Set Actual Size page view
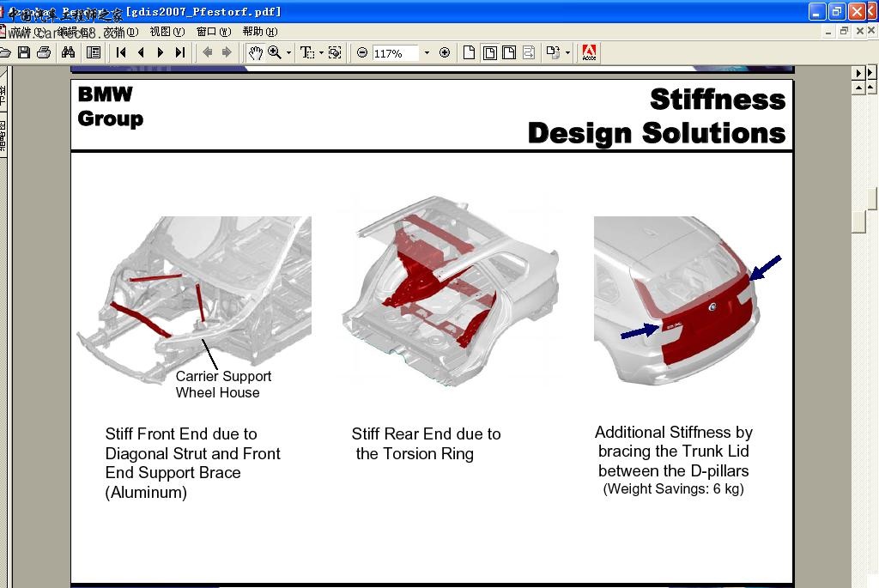The width and height of the screenshot is (879, 588). (x=470, y=52)
